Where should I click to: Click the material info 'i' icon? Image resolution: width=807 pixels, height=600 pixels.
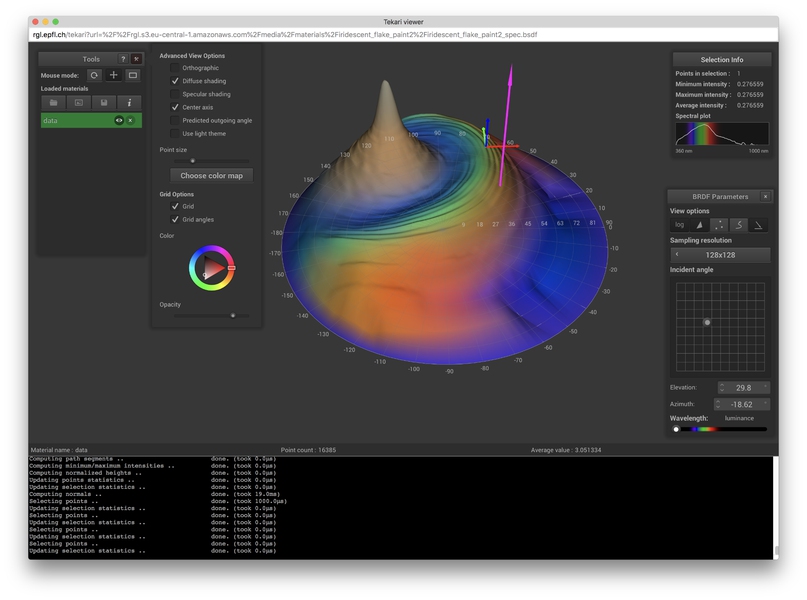tap(129, 102)
